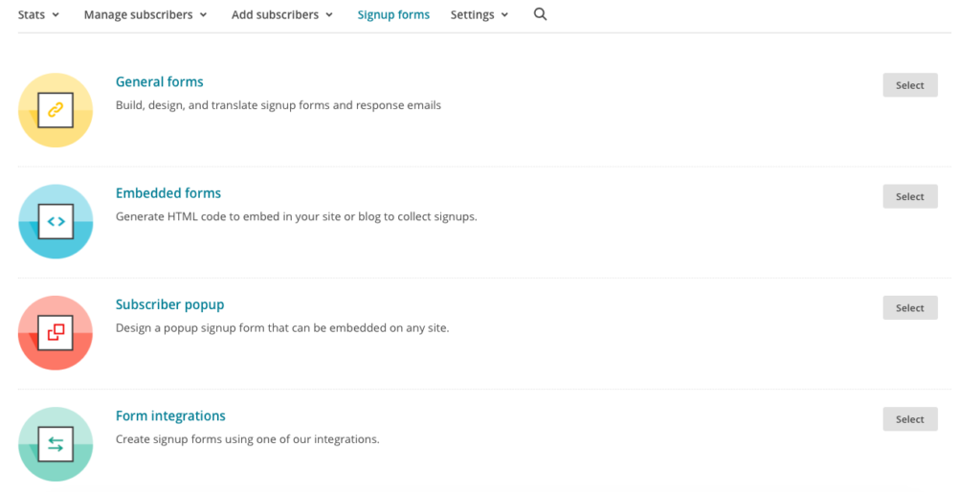Open the Settings dropdown menu

point(479,14)
